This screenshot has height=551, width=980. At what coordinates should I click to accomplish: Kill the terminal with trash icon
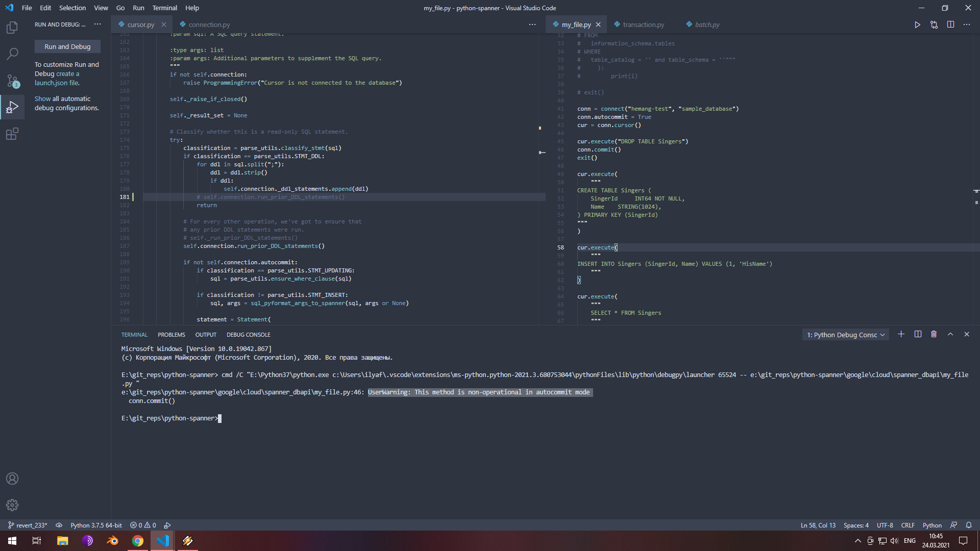tap(934, 334)
